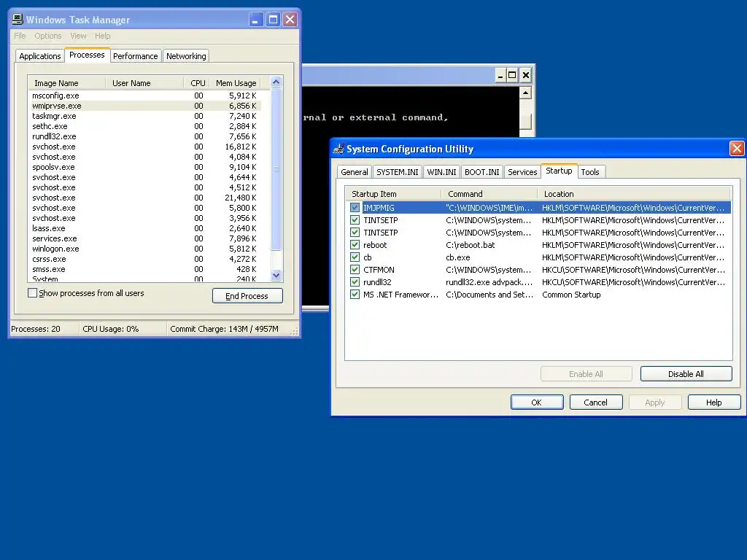Image resolution: width=747 pixels, height=560 pixels.
Task: Select the winlogon.exe process
Action: click(x=145, y=249)
